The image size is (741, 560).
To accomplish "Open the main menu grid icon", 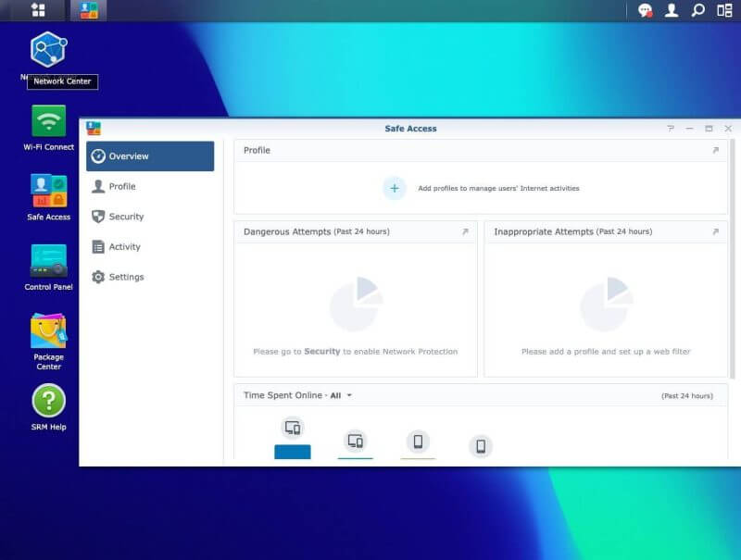I will 38,10.
